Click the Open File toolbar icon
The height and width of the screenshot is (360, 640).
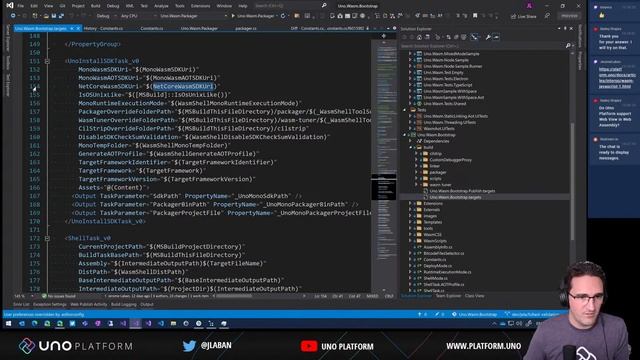(46, 16)
